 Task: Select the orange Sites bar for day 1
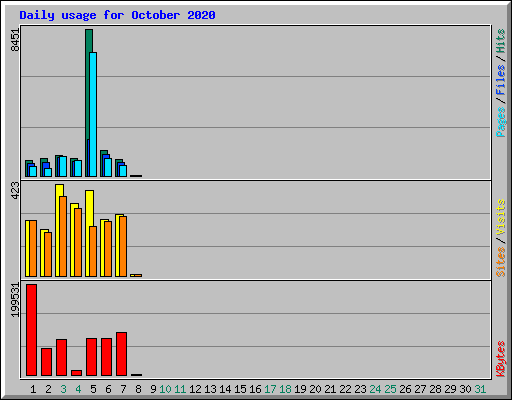[x=33, y=248]
